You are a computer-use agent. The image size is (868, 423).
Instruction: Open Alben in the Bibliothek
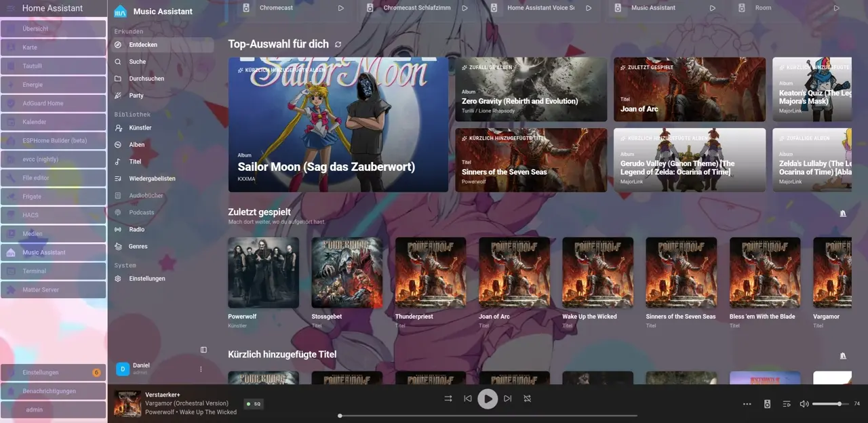161,144
